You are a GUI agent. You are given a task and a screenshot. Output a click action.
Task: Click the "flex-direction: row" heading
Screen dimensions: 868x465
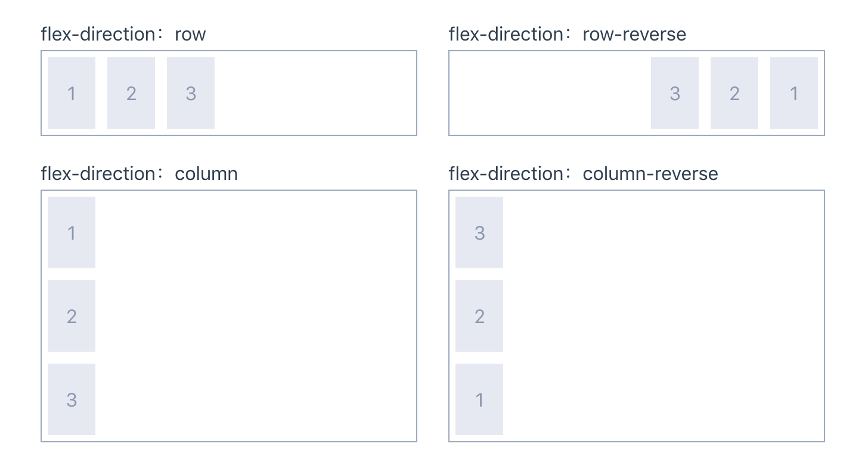point(123,34)
